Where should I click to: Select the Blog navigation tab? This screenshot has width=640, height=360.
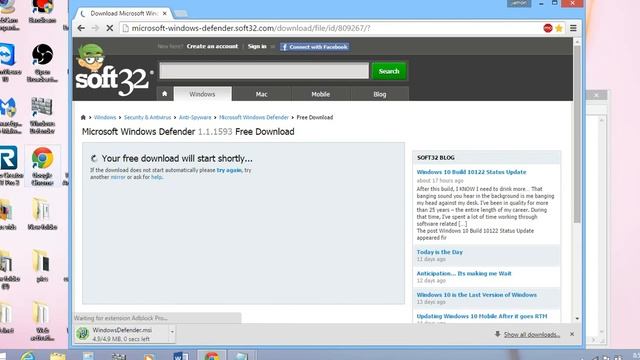tap(380, 94)
